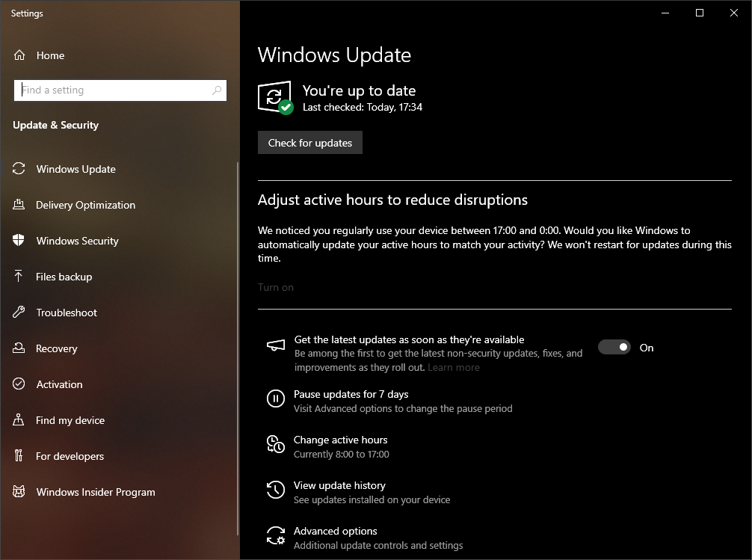Click the Troubleshoot wrench icon
This screenshot has width=752, height=560.
(19, 313)
